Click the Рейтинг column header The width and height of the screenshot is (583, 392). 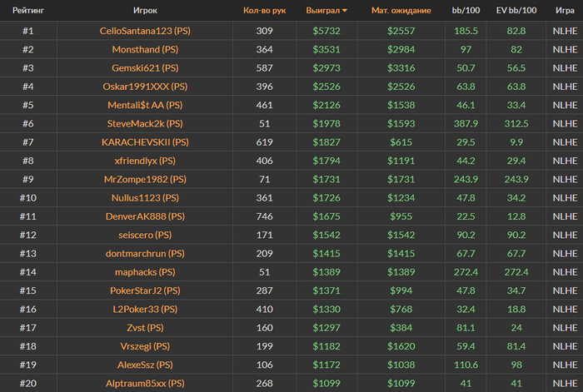point(27,11)
